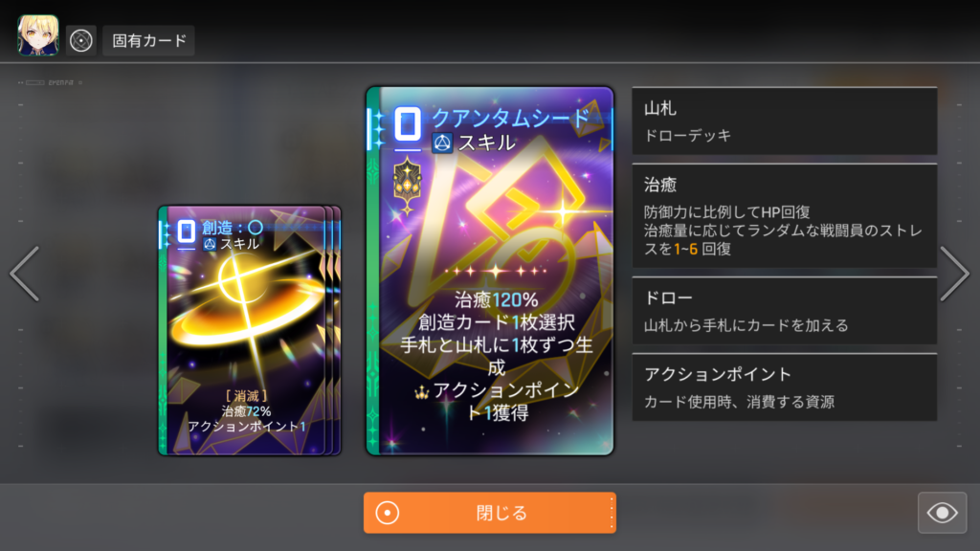Select the 固有カード tab label
This screenshot has height=551, width=980.
(148, 40)
